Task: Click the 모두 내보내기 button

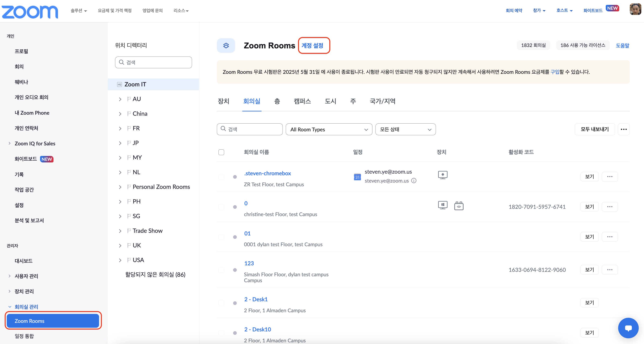Action: (x=595, y=129)
